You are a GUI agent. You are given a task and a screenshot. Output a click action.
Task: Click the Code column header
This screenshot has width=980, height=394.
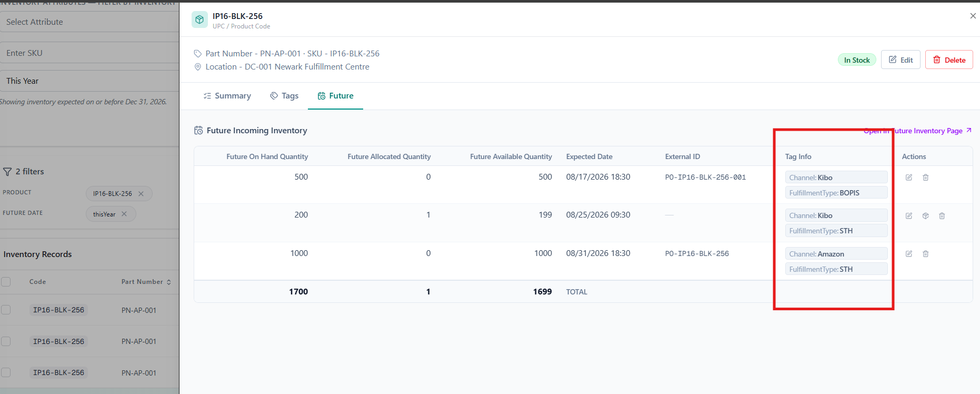pos(37,282)
